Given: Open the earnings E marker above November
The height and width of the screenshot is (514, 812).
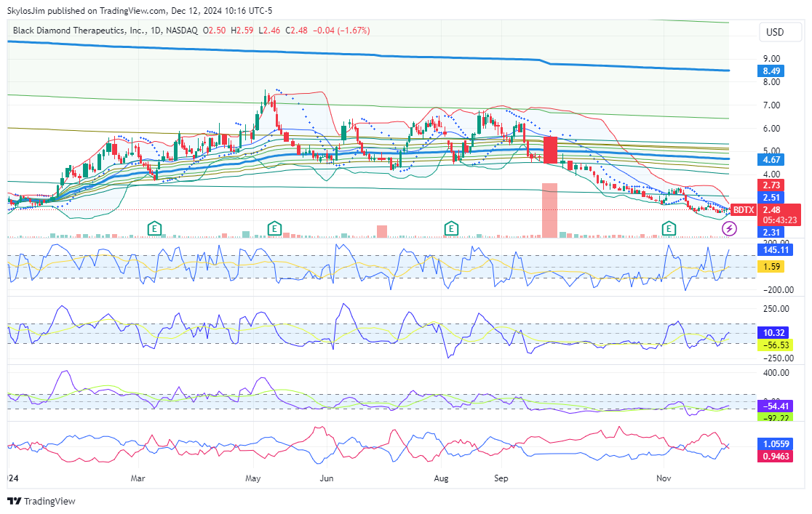Looking at the screenshot, I should [668, 228].
